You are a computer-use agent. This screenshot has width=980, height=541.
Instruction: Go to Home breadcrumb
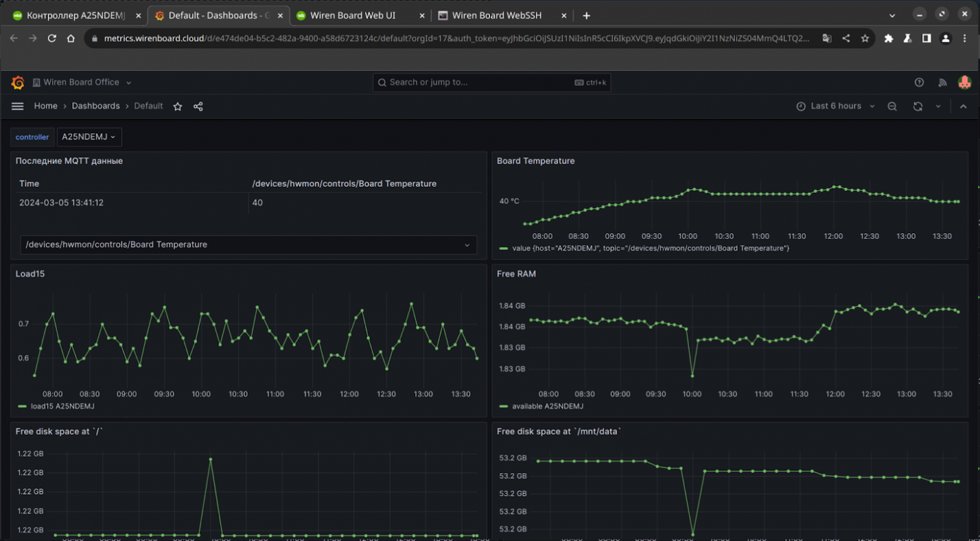(46, 106)
